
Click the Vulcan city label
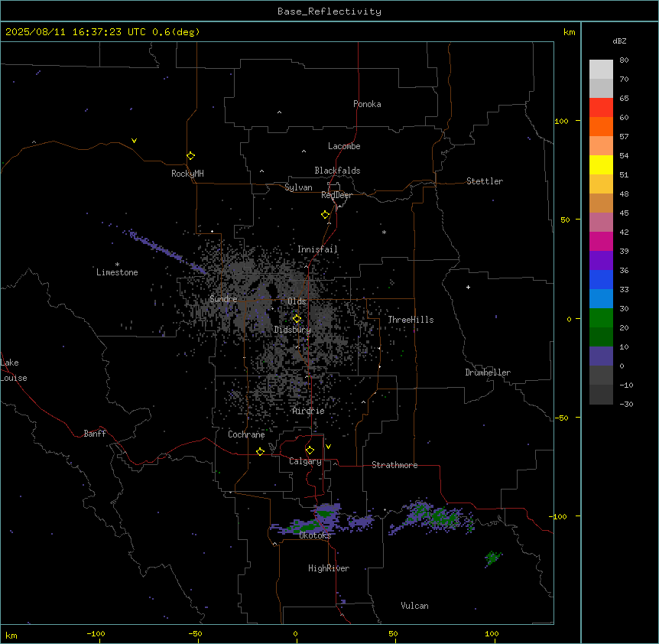point(414,606)
